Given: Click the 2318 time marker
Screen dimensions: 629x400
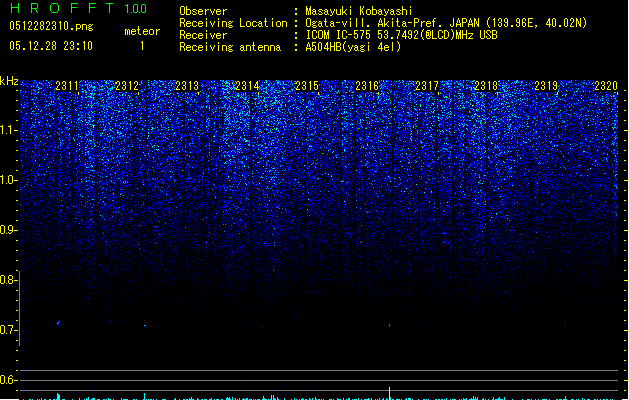Looking at the screenshot, I should pyautogui.click(x=486, y=86).
